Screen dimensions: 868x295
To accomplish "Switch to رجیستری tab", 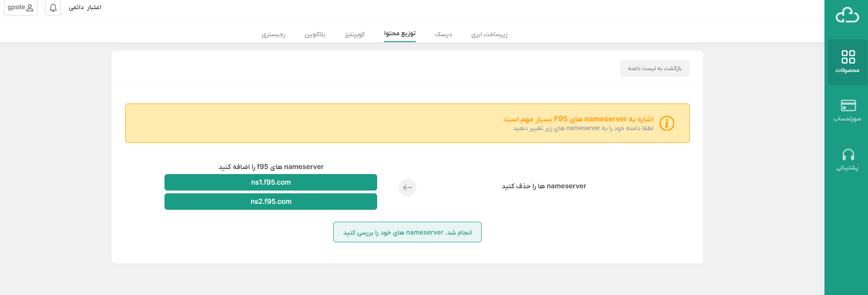I will [274, 34].
